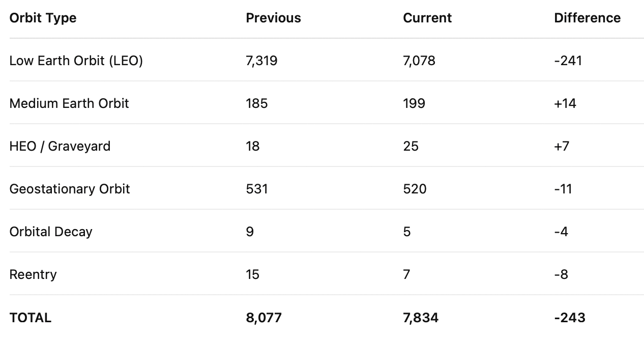Click the Orbit Type column header
This screenshot has height=338, width=644.
43,18
